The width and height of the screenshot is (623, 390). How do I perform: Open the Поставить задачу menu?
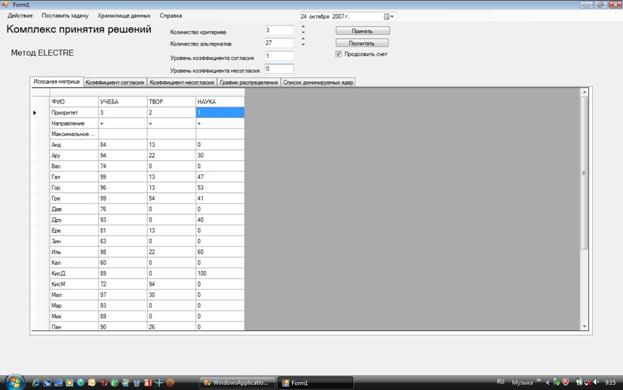65,16
